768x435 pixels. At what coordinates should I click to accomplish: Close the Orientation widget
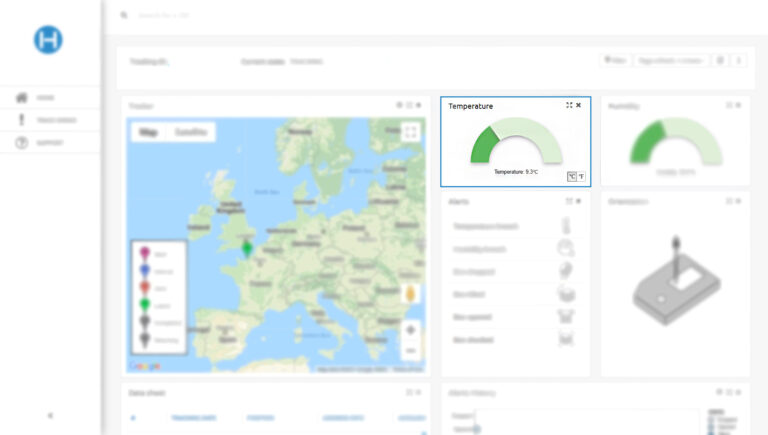(x=739, y=201)
